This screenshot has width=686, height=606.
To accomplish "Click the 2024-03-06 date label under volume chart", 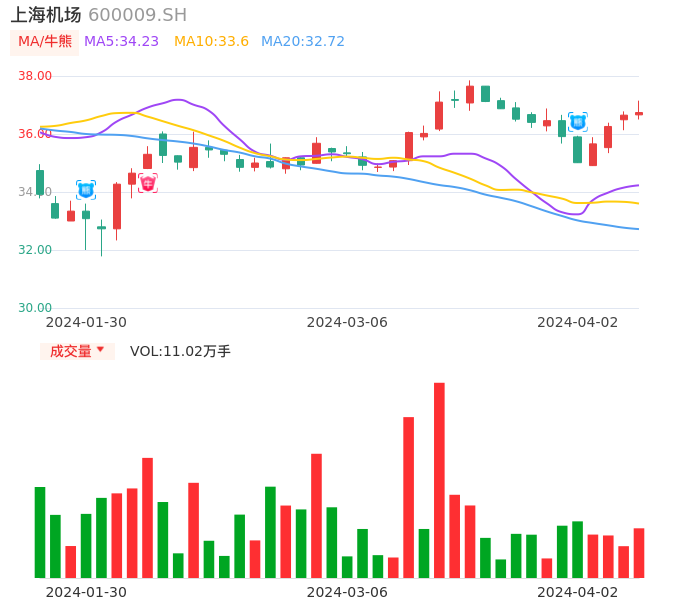I will [x=347, y=592].
